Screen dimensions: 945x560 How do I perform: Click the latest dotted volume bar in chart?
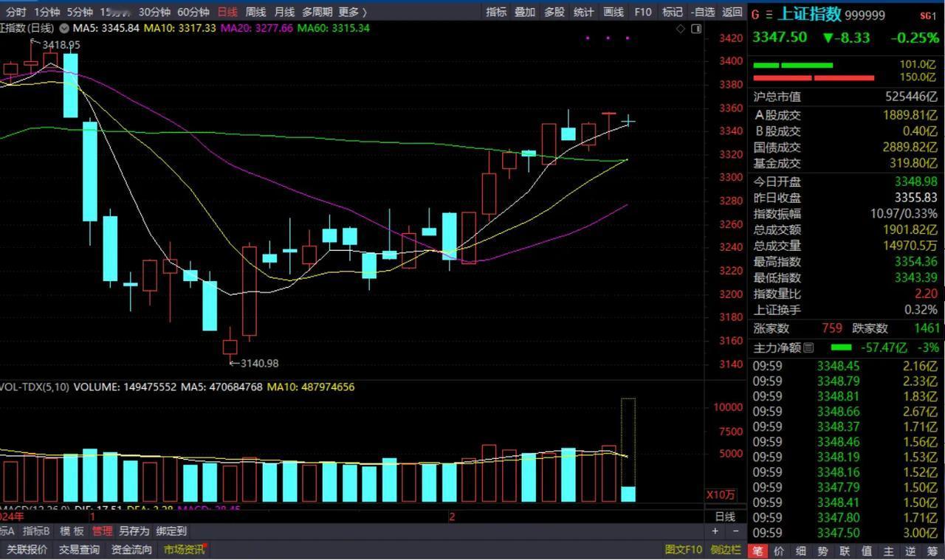pos(628,450)
